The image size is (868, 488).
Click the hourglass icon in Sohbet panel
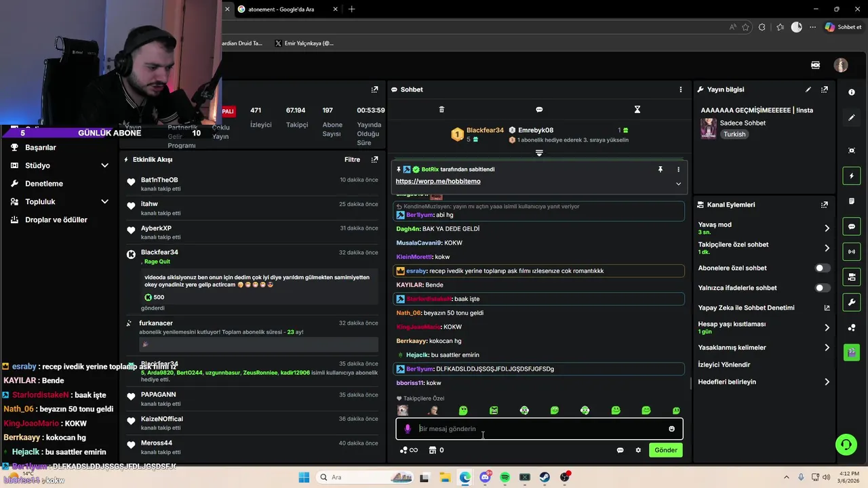point(637,109)
